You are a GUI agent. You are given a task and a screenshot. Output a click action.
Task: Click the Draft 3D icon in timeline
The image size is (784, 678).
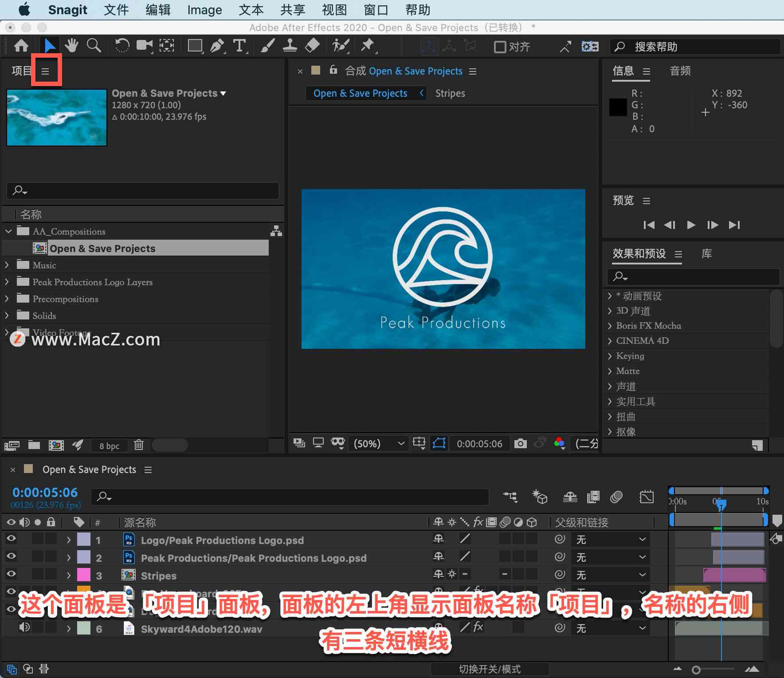(x=540, y=497)
